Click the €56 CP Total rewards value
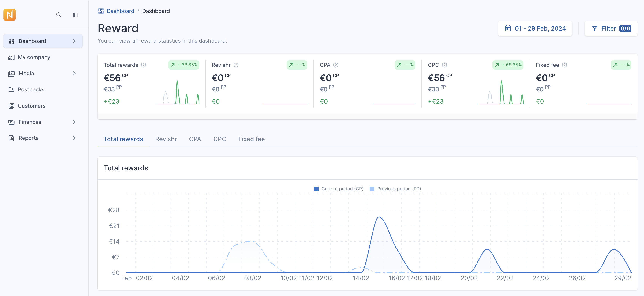This screenshot has width=644, height=296. [x=116, y=78]
